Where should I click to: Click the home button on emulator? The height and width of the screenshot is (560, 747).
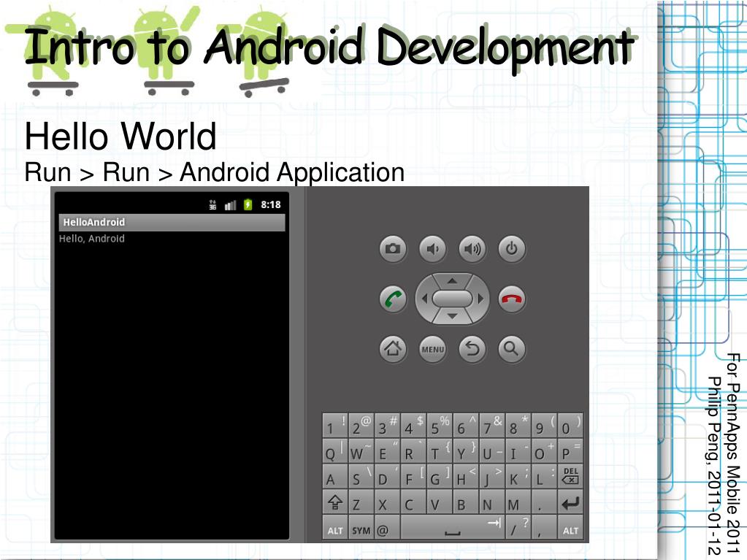click(393, 349)
